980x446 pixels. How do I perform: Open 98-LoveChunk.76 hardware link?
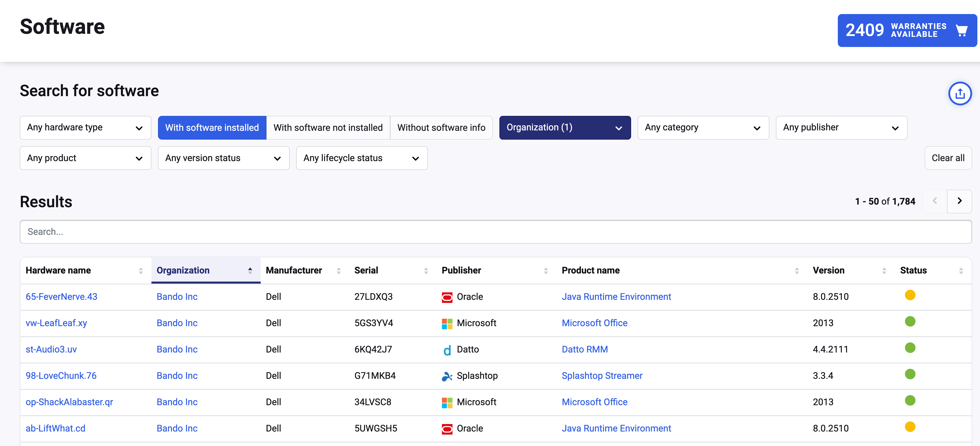tap(61, 376)
